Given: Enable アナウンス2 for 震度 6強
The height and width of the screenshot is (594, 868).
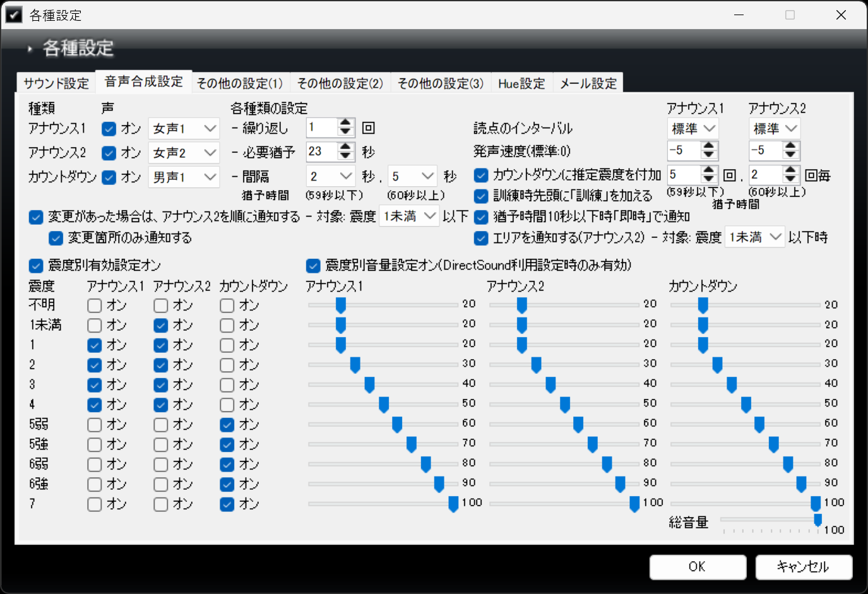Looking at the screenshot, I should (161, 485).
